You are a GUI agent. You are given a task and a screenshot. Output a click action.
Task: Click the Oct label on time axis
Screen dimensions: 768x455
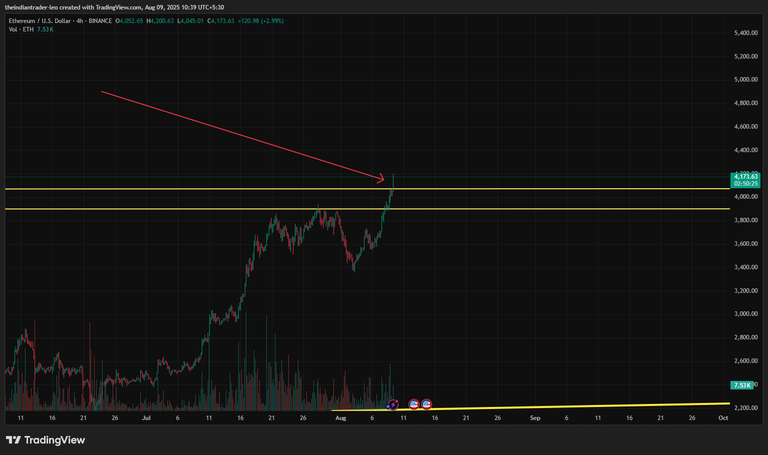[723, 418]
